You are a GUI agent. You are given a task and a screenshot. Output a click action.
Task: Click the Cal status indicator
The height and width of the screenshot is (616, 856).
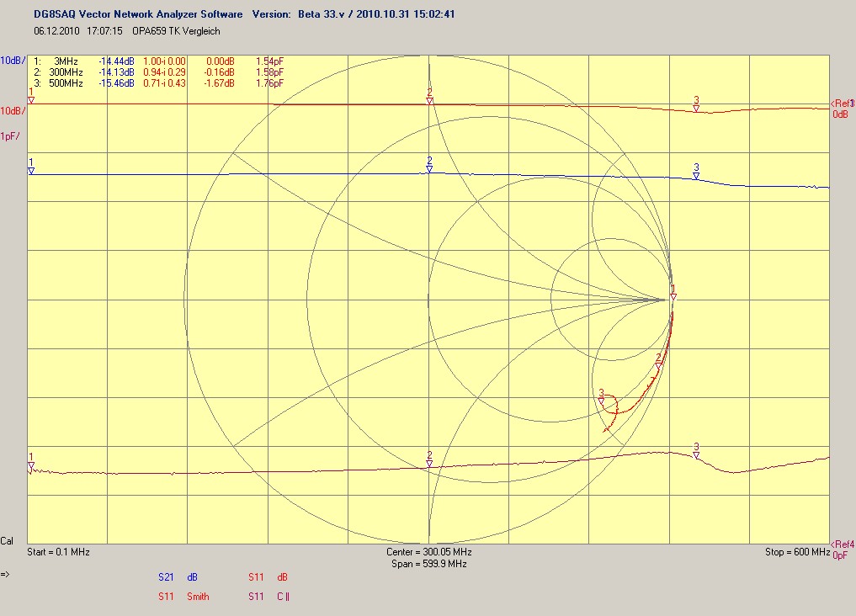click(7, 541)
